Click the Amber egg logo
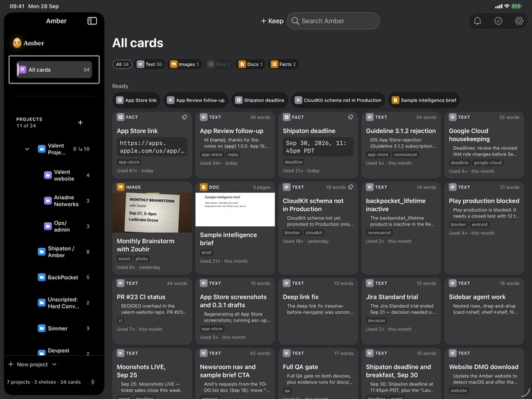 point(17,42)
